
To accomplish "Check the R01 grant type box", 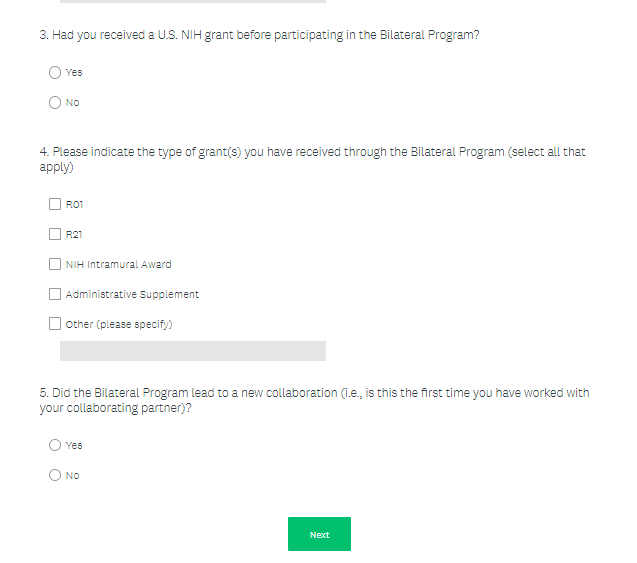I will [x=55, y=204].
